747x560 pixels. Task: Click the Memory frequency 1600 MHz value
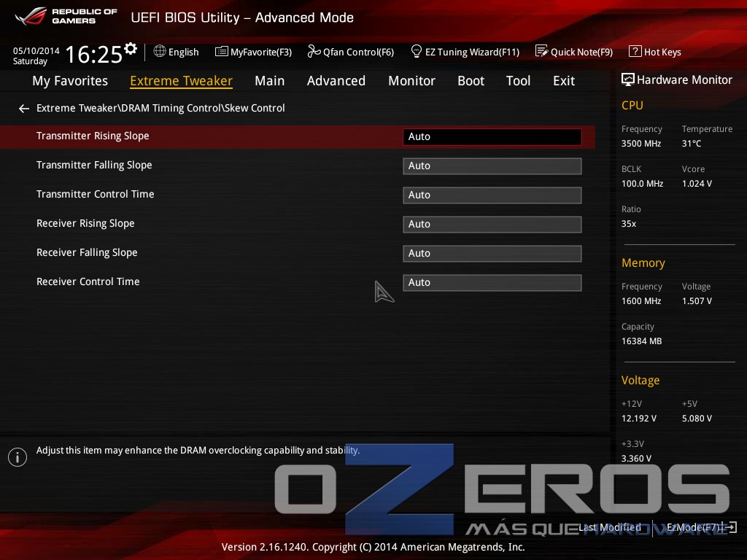click(x=641, y=301)
